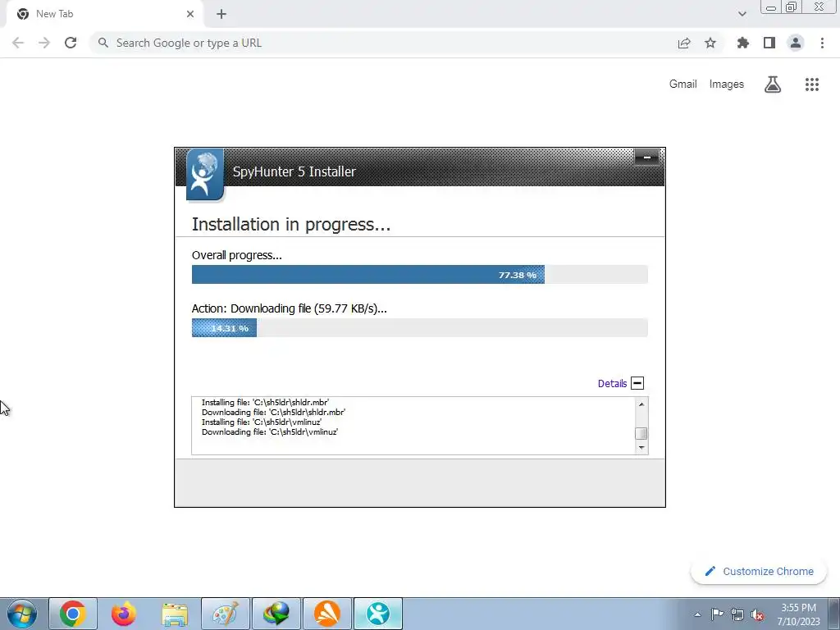Click the Chrome forward arrow
The image size is (840, 630).
(x=44, y=43)
